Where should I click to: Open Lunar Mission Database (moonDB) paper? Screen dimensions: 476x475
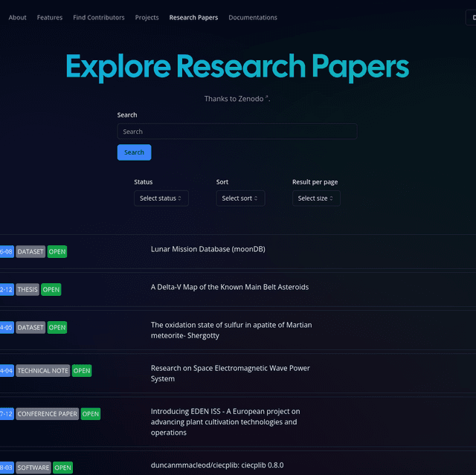click(208, 250)
